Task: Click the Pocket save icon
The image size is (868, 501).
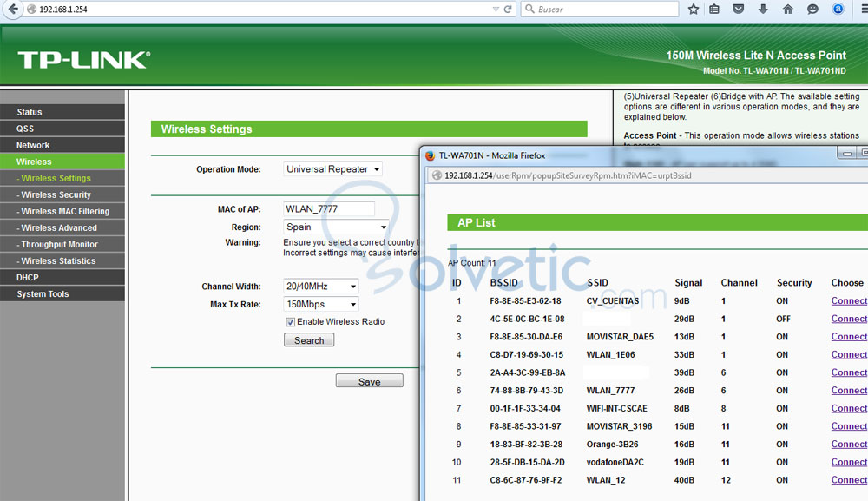Action: pos(739,9)
